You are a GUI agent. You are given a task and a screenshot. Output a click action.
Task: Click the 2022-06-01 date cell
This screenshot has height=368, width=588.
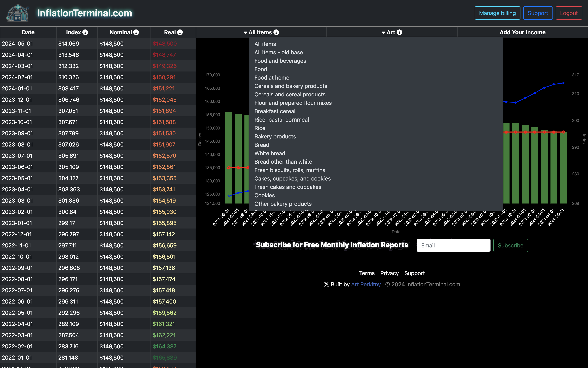coord(28,302)
